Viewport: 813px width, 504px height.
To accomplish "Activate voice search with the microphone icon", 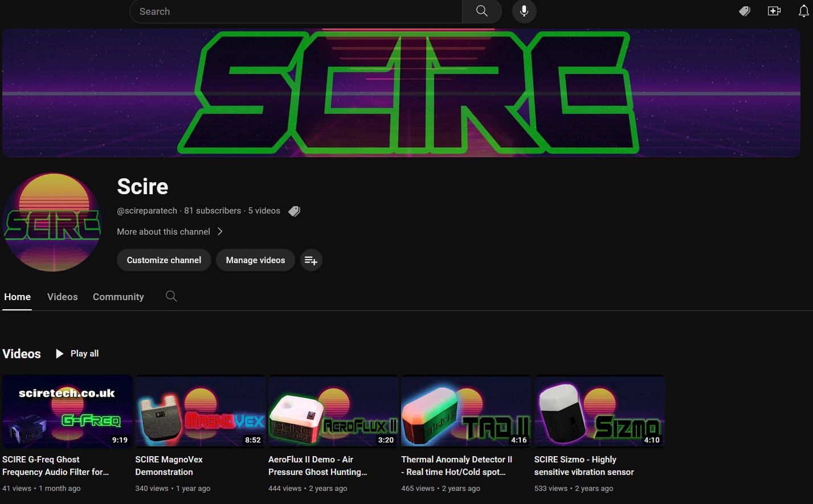I will tap(524, 11).
